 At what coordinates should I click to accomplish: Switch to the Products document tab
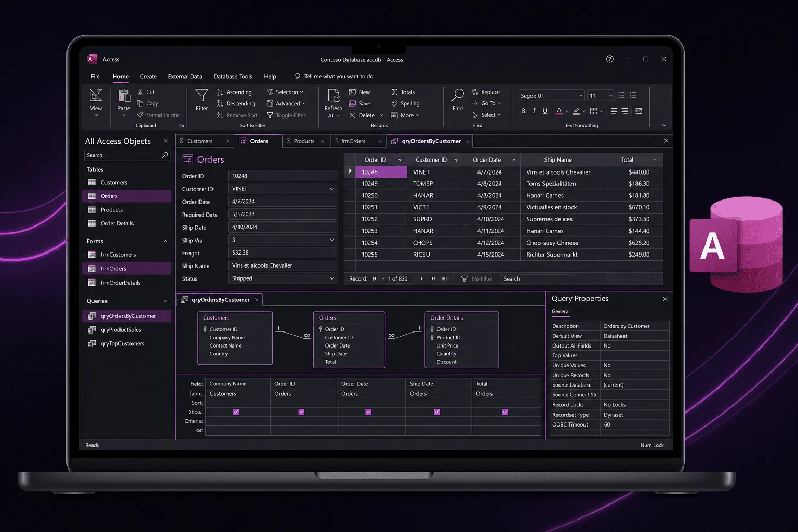pyautogui.click(x=304, y=141)
